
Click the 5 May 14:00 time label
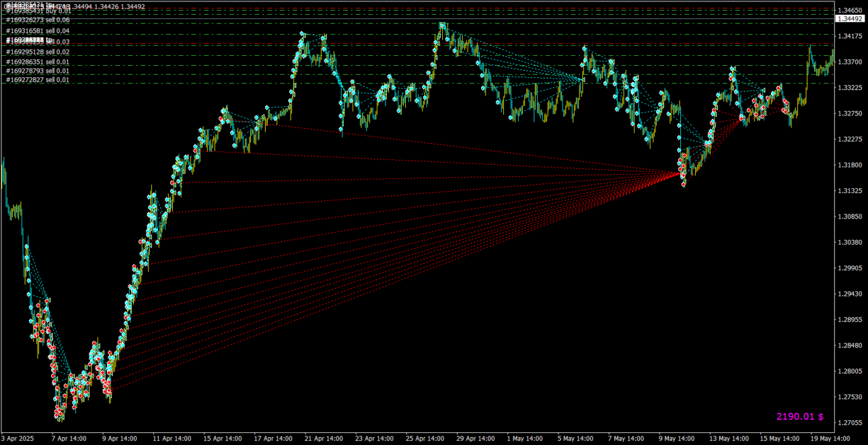(575, 439)
